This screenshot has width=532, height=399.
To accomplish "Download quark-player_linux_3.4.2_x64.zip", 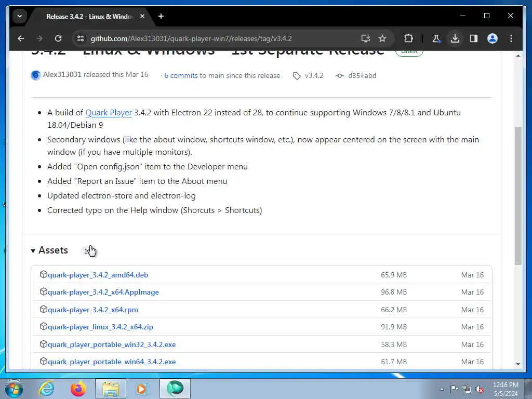I will pos(100,327).
